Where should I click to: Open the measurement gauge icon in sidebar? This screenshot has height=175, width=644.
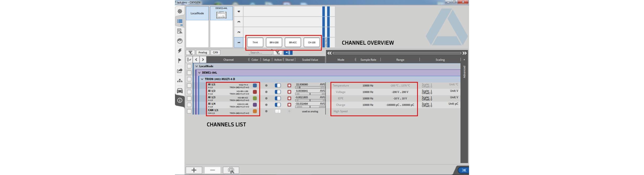tap(180, 41)
